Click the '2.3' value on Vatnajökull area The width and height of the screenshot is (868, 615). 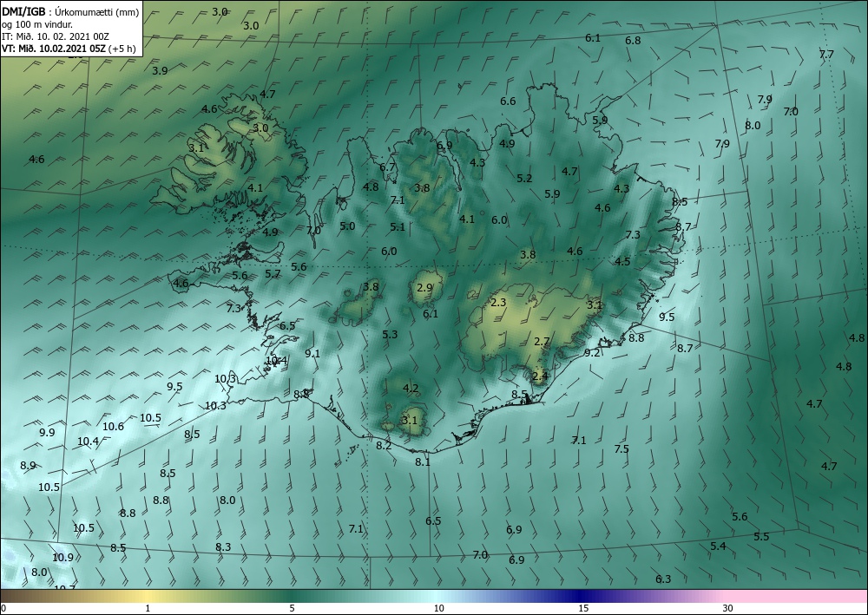(x=498, y=302)
